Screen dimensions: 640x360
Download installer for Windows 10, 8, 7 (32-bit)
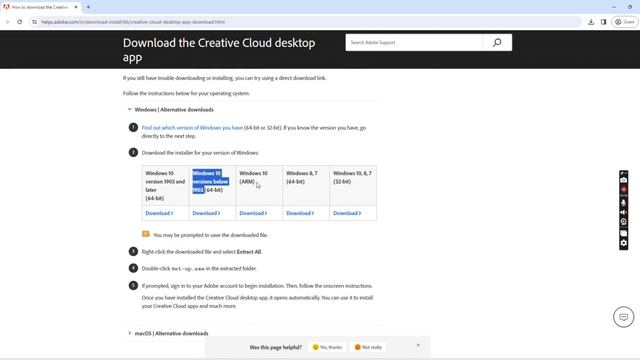[347, 213]
